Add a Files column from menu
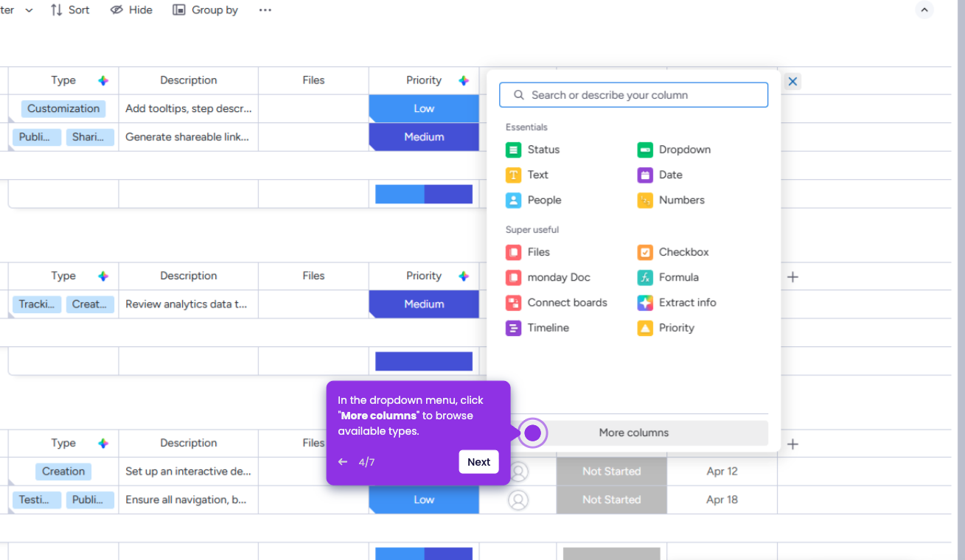Screen dimensions: 965x560 point(528,252)
